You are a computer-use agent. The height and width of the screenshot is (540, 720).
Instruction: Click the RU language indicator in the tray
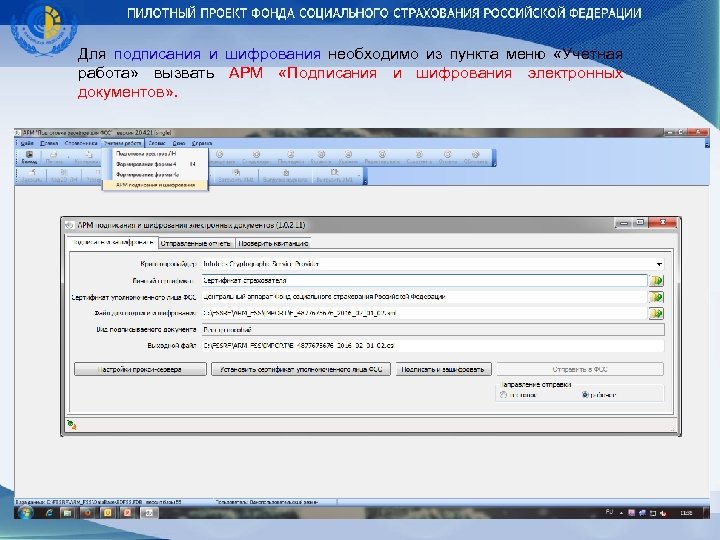click(609, 512)
